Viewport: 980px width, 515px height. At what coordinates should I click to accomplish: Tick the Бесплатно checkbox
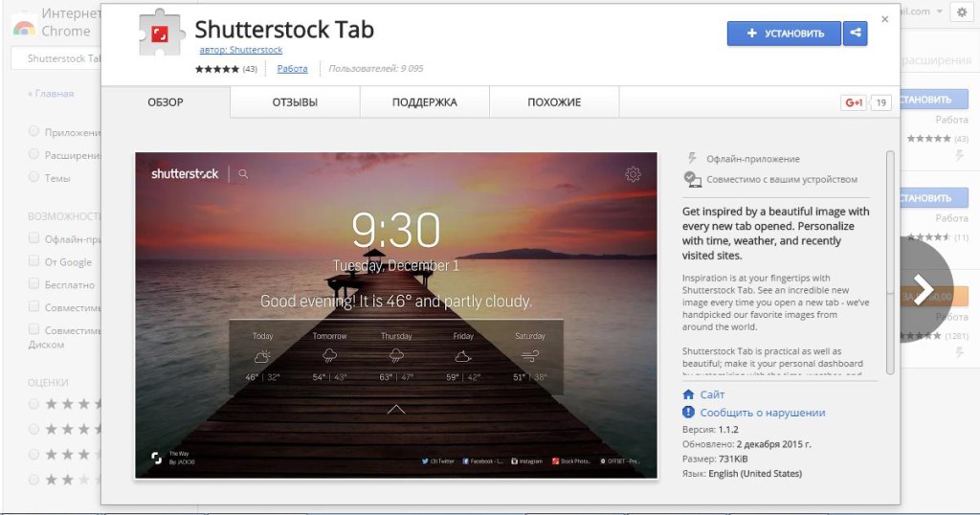tap(33, 283)
